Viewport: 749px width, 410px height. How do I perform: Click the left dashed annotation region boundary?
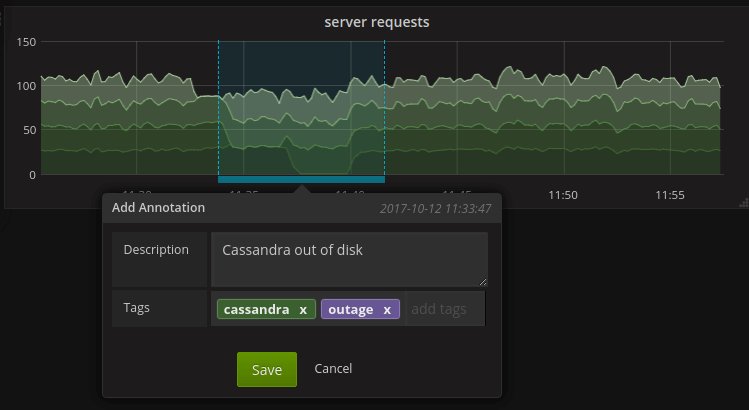point(218,108)
